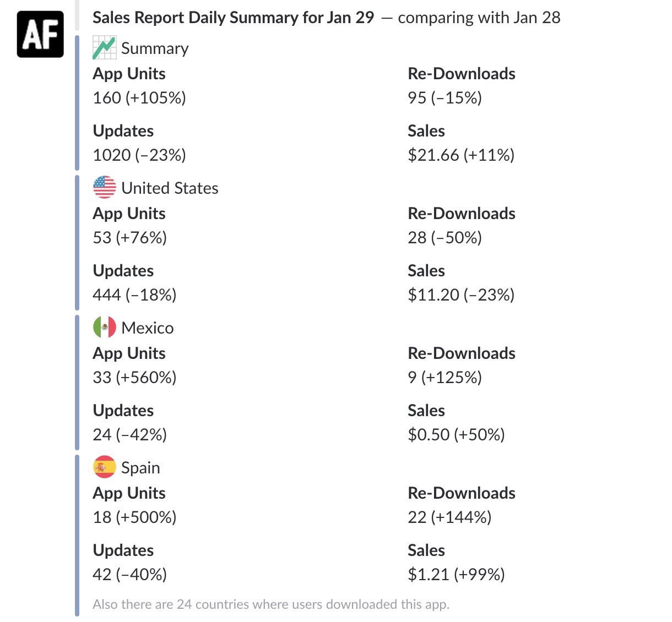Click the Summary section heading text

click(x=155, y=48)
